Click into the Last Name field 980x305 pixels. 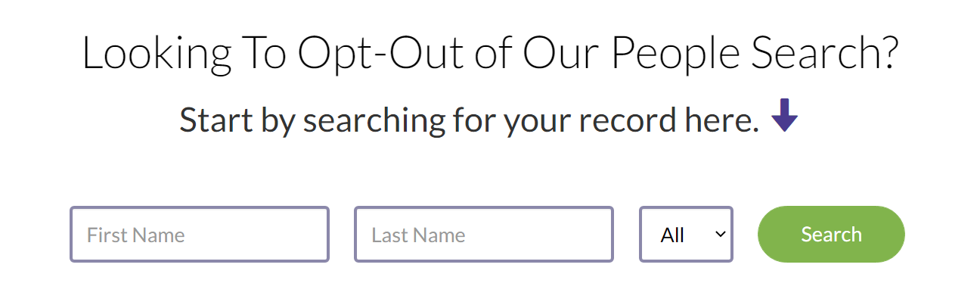coord(484,235)
